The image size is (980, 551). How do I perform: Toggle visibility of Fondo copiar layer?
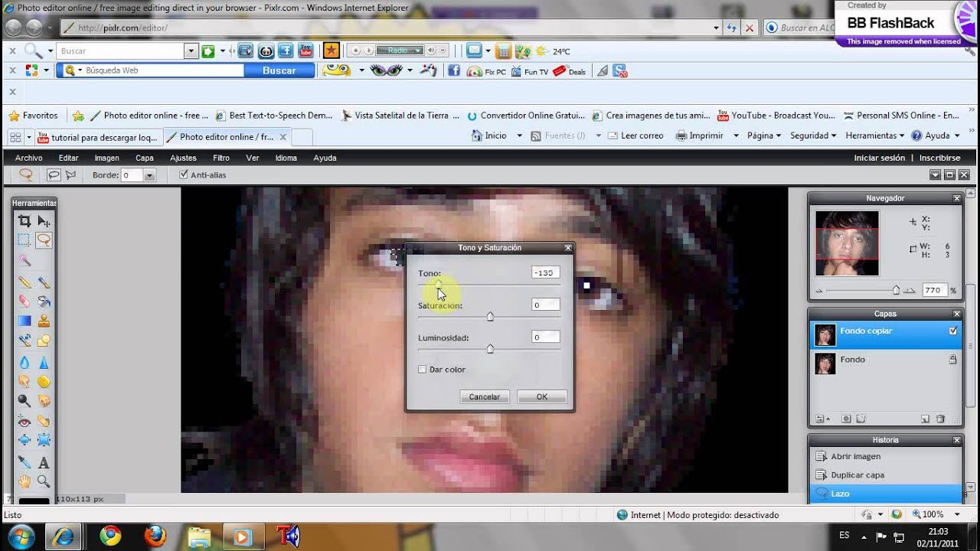tap(953, 331)
